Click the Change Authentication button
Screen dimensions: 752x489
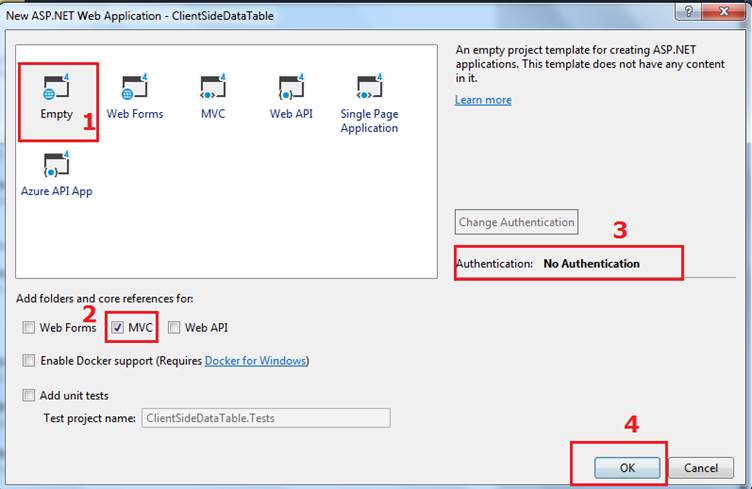[x=517, y=222]
